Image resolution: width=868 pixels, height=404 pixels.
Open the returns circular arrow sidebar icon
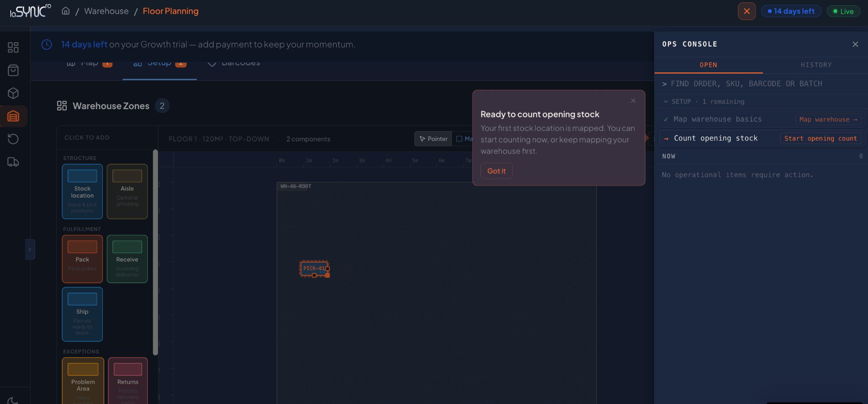click(x=13, y=139)
